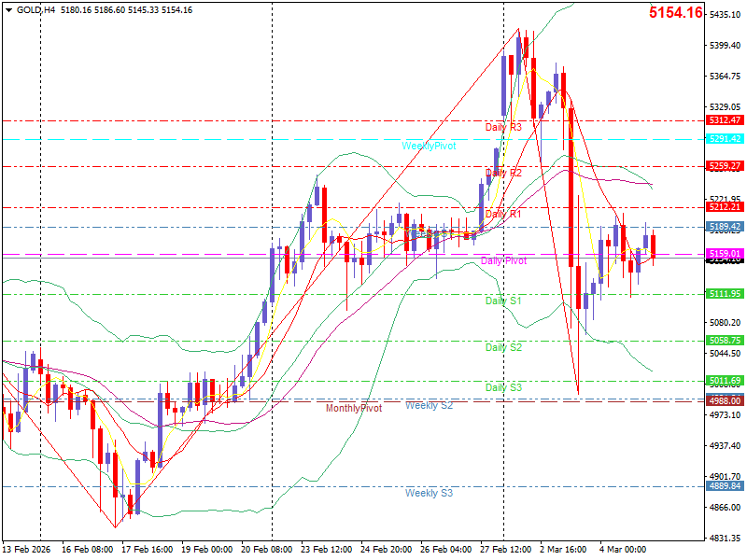Click the 4889.84 price tag on axis
Image resolution: width=747 pixels, height=560 pixels.
click(x=725, y=486)
